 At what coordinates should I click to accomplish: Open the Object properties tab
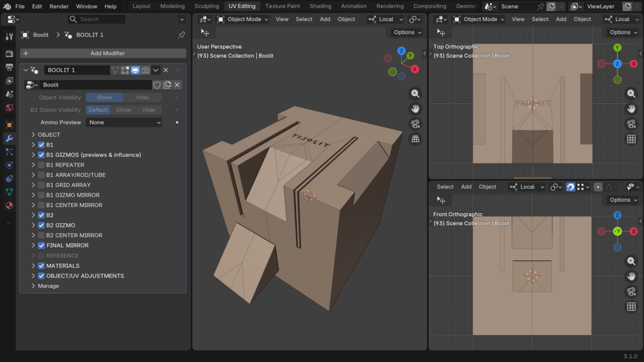[9, 125]
